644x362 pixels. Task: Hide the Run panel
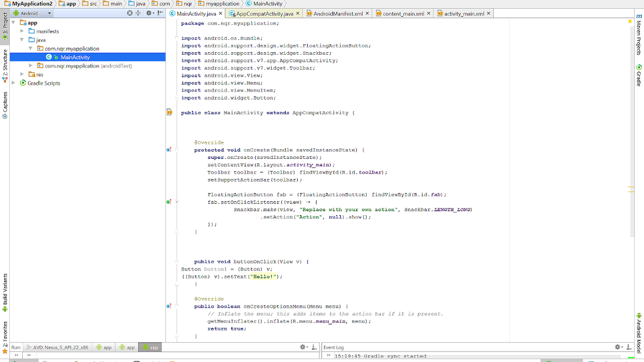click(x=314, y=347)
